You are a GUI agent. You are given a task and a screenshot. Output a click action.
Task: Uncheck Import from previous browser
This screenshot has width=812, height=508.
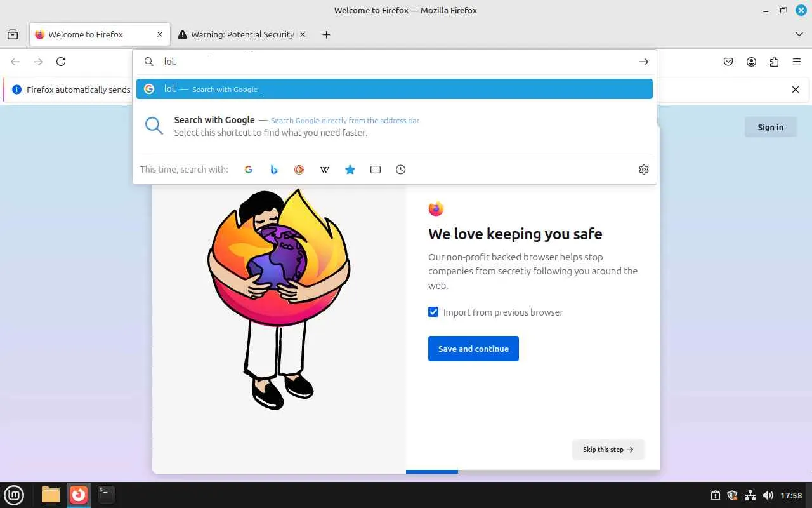point(433,312)
